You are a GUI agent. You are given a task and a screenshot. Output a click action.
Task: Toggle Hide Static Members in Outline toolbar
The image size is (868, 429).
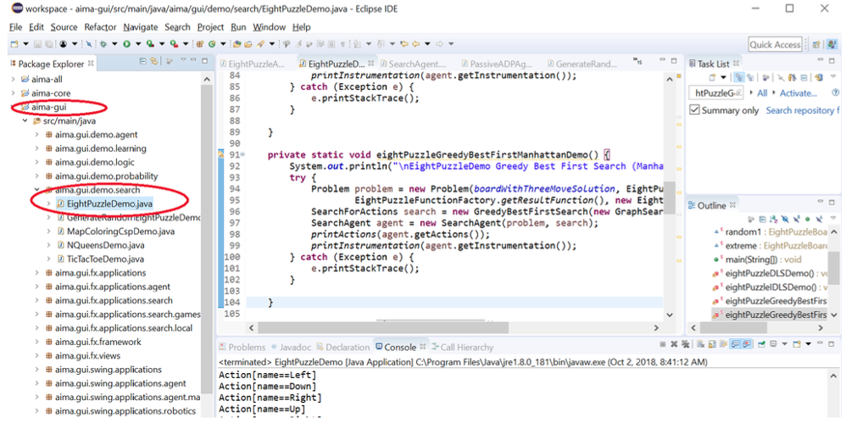[797, 220]
